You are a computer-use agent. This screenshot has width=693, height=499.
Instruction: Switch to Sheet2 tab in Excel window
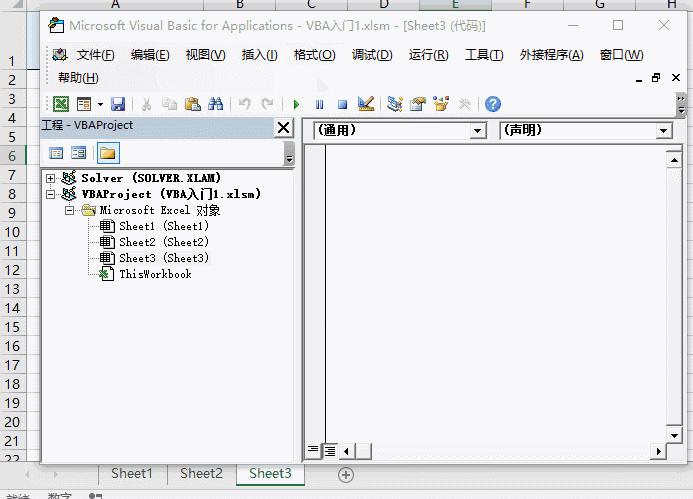point(201,474)
